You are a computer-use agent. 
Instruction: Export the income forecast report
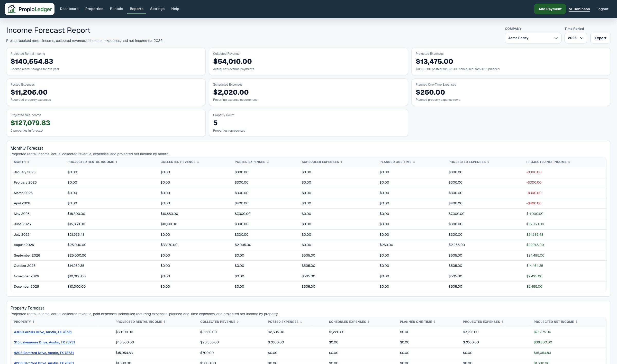coord(600,38)
